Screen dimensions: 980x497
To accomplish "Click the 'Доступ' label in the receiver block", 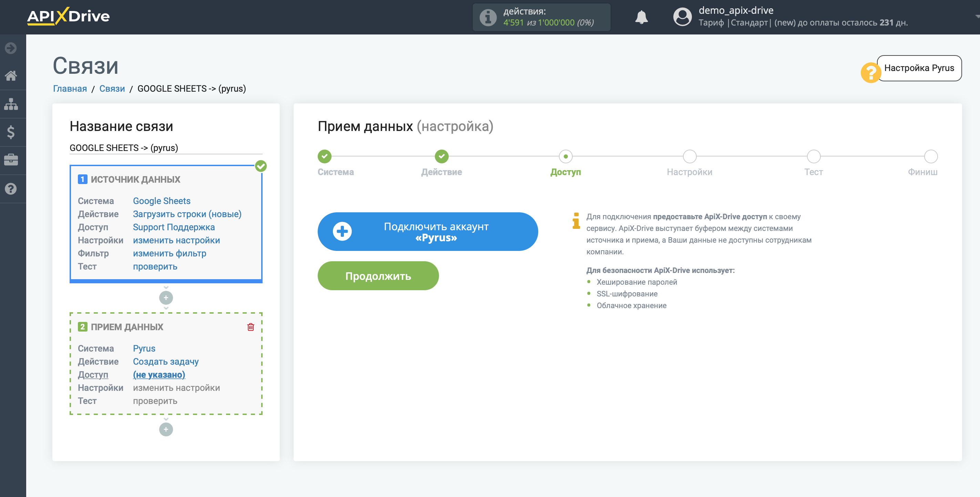I will [93, 374].
